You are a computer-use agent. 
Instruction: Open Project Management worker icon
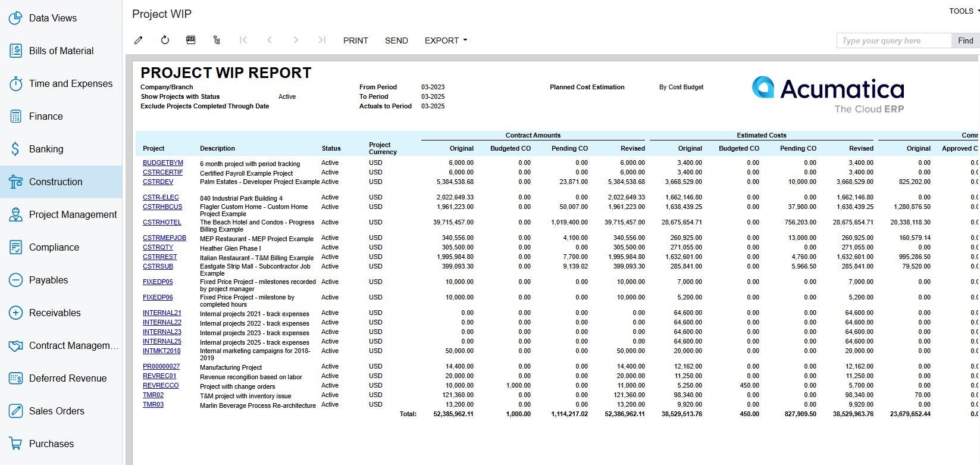(x=16, y=214)
